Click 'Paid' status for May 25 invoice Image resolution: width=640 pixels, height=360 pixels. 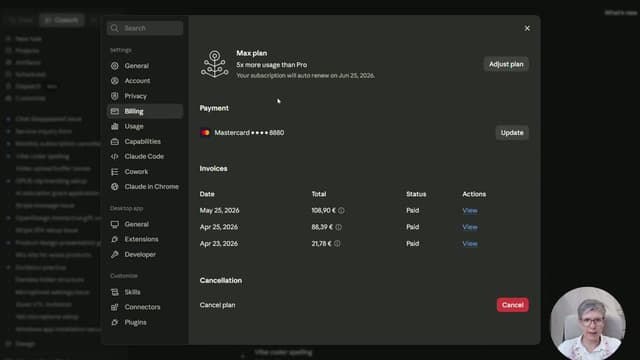[413, 211]
